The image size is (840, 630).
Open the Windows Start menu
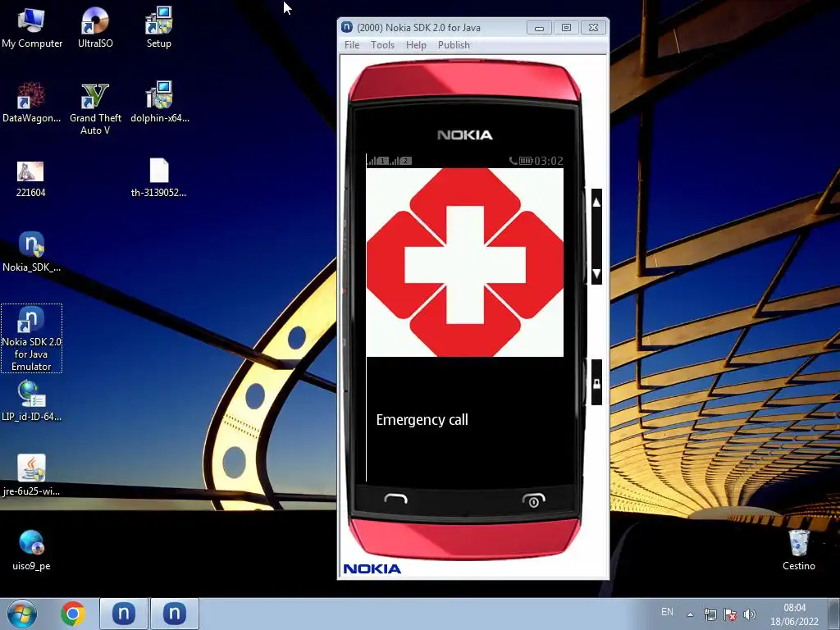point(22,614)
